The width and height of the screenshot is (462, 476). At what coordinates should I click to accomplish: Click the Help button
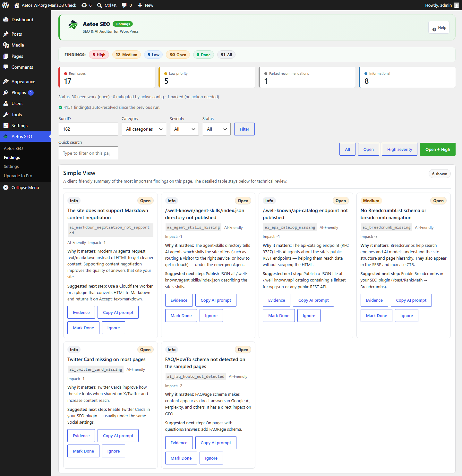coord(439,27)
